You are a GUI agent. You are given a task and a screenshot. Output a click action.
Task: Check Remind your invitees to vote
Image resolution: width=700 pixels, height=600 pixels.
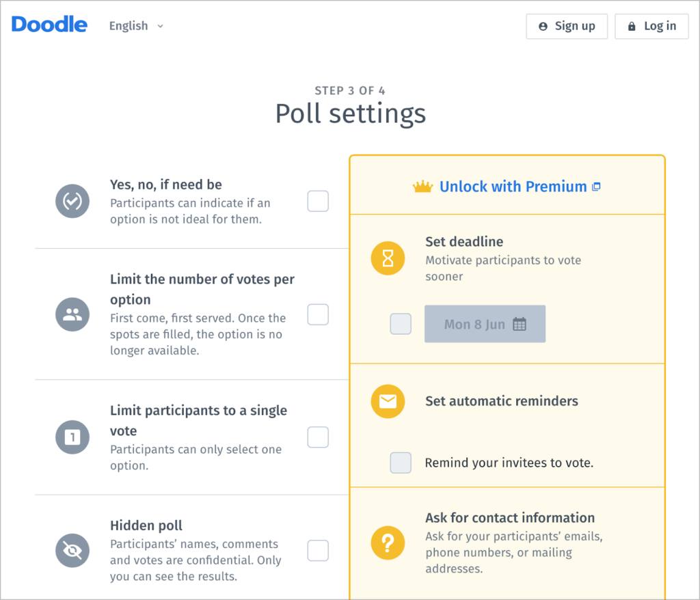pos(401,463)
